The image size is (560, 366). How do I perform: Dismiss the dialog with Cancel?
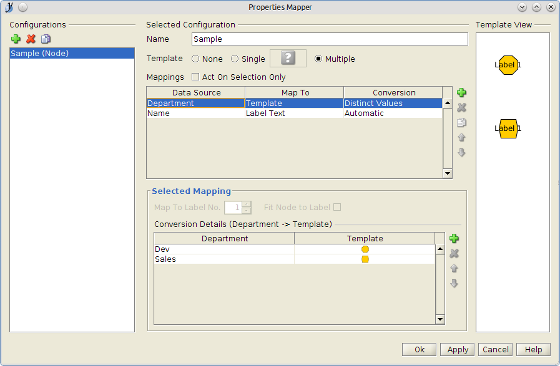tap(495, 350)
